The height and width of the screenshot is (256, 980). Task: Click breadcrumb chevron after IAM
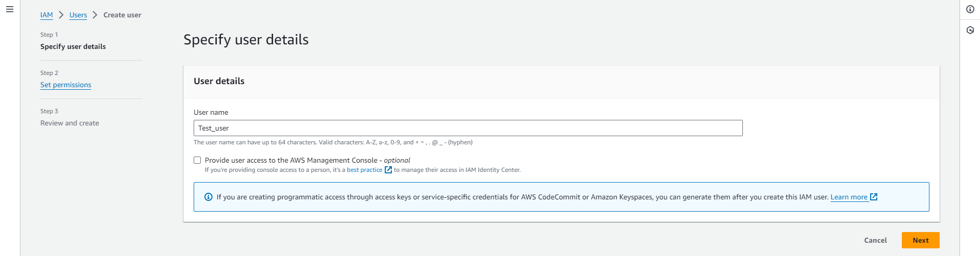(x=61, y=15)
